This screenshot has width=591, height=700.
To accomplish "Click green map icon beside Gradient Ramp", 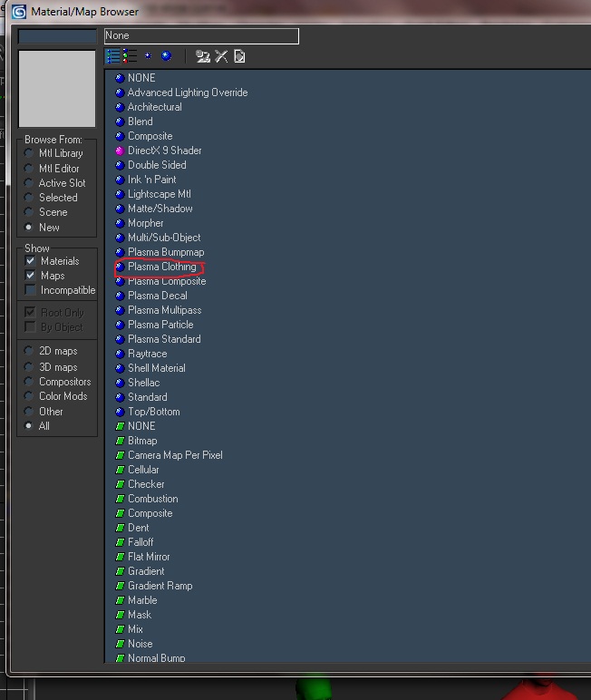I will click(x=120, y=586).
